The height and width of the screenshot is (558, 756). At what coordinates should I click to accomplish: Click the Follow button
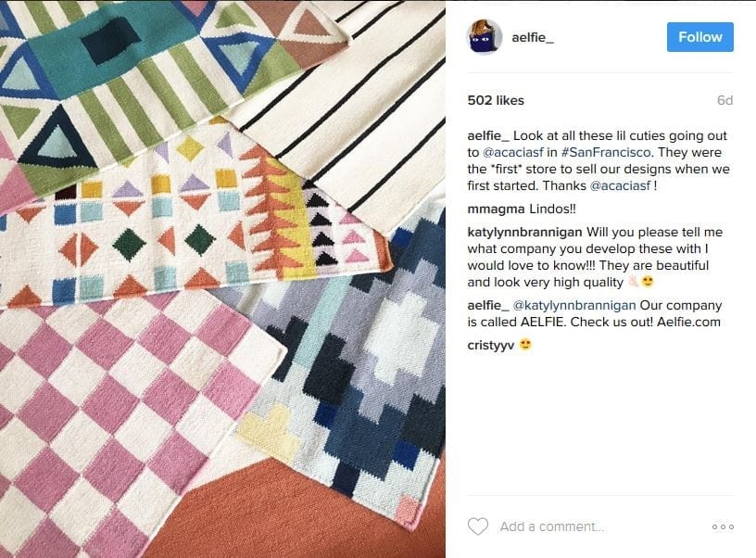pyautogui.click(x=699, y=36)
